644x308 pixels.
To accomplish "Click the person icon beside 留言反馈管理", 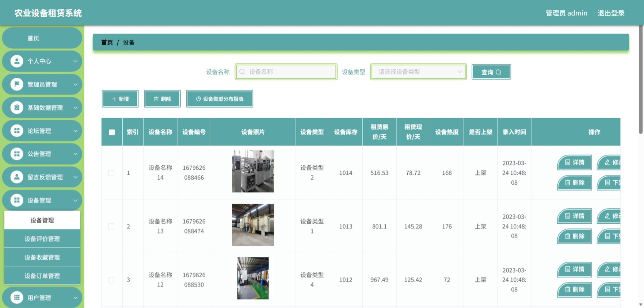I will tap(16, 177).
